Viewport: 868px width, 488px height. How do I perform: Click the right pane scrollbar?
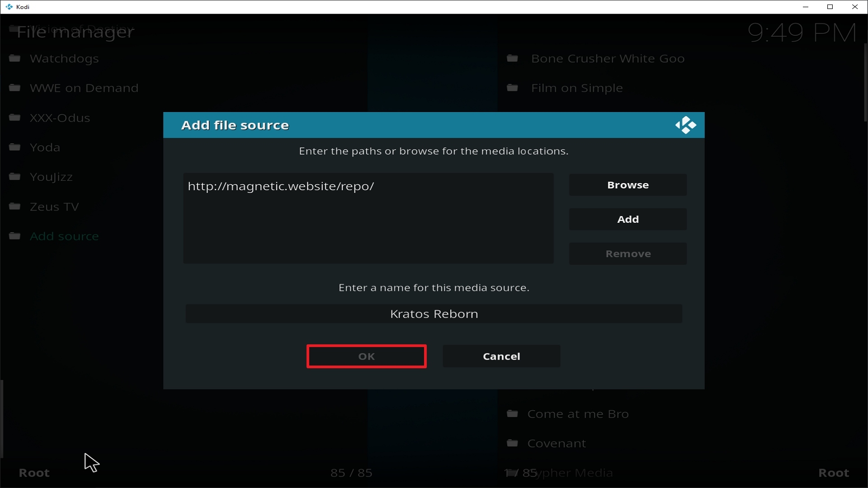coord(865,82)
